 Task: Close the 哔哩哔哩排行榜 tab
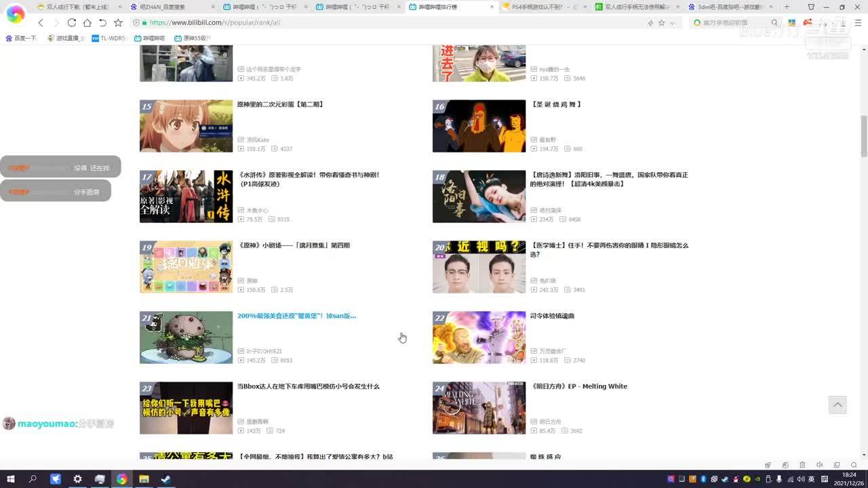coord(493,7)
